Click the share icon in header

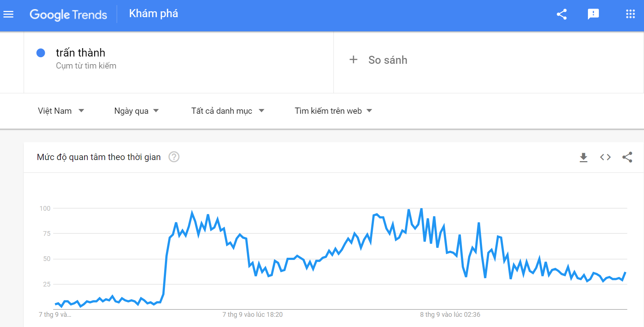[562, 14]
